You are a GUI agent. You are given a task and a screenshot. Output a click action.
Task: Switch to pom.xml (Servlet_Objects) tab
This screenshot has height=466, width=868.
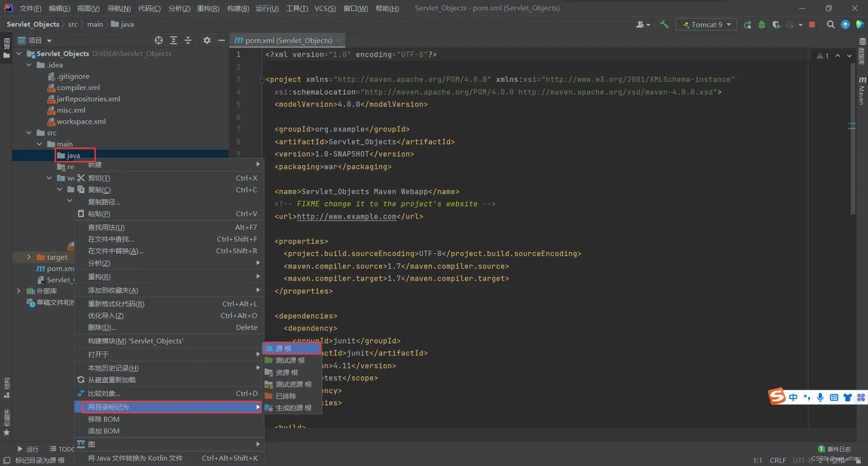pos(288,40)
